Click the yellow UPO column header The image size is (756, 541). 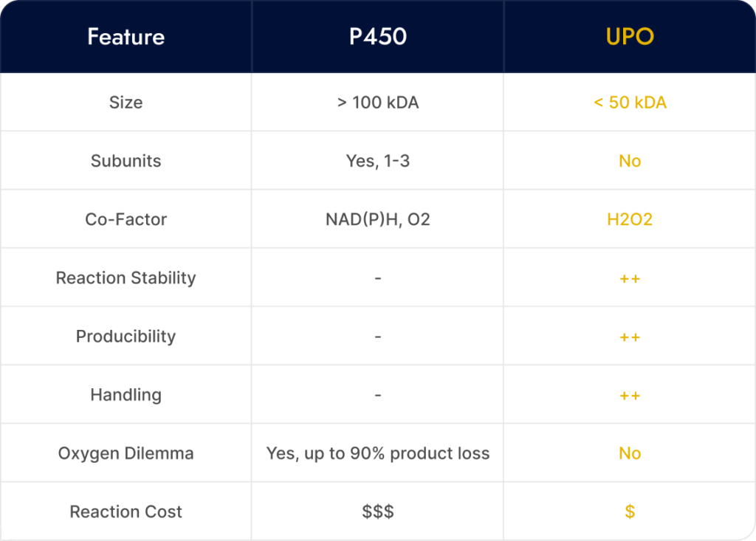click(x=629, y=37)
